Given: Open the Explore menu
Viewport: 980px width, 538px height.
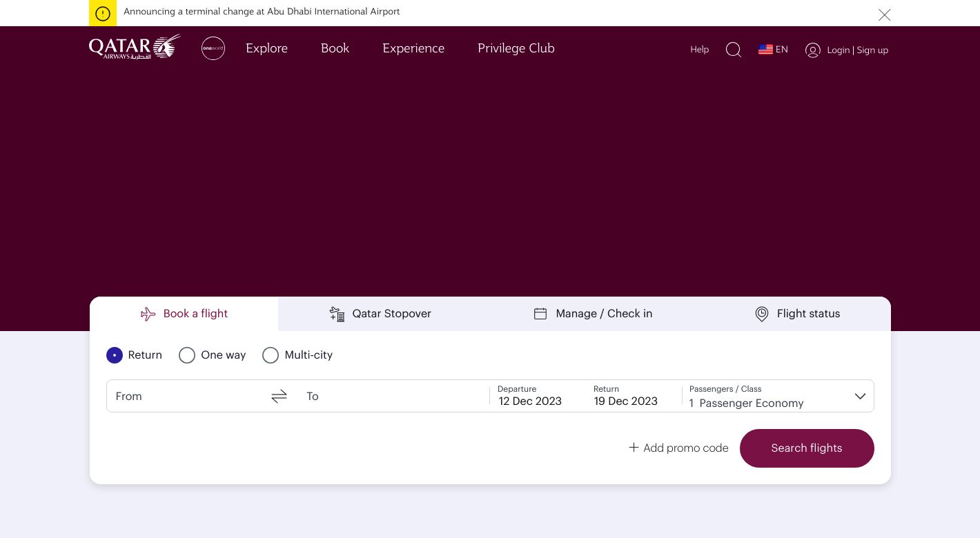Looking at the screenshot, I should pos(266,48).
